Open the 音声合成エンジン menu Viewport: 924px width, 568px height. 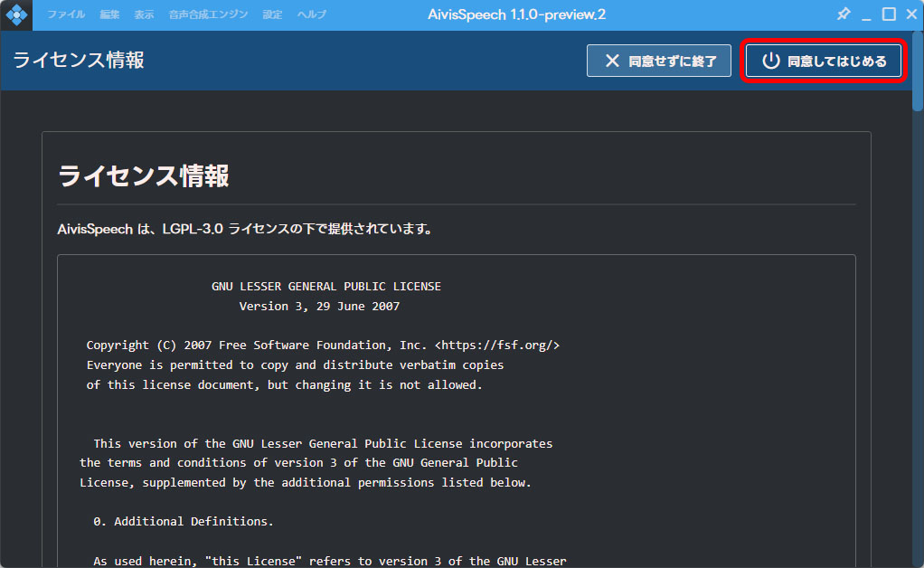(208, 14)
